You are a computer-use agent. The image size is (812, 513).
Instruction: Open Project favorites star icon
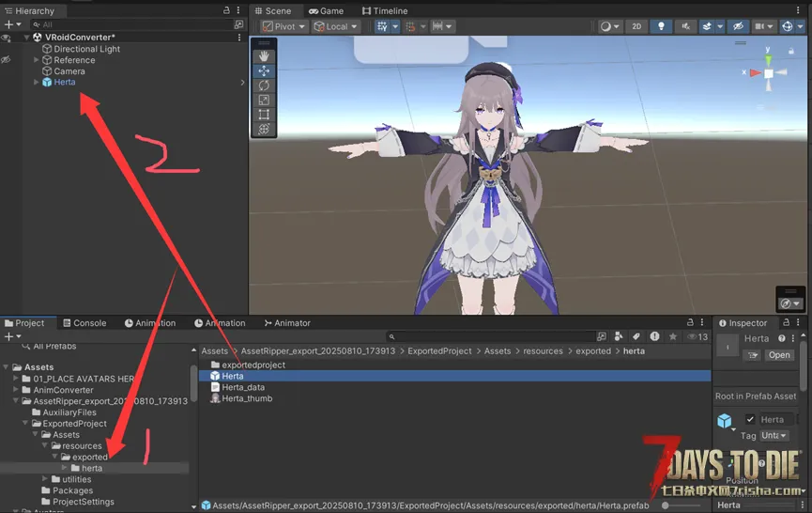673,336
